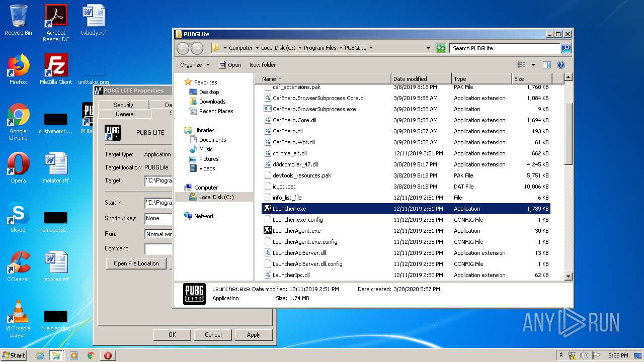Viewport: 644px width, 362px height.
Task: Select Pictures library
Action: (209, 159)
